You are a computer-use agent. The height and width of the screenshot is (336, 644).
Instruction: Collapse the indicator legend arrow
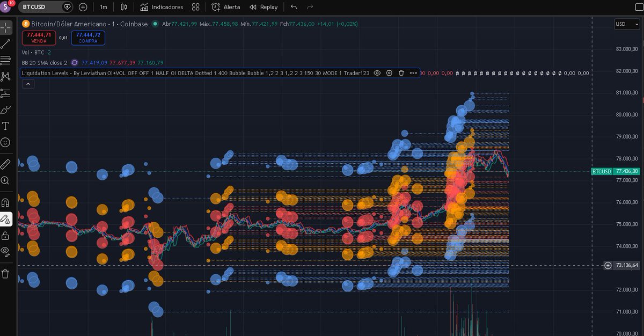pyautogui.click(x=27, y=84)
